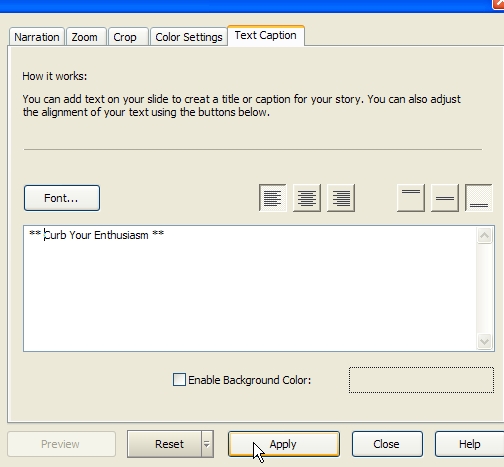The width and height of the screenshot is (504, 467).
Task: Click the red window close button
Action: 499,3
